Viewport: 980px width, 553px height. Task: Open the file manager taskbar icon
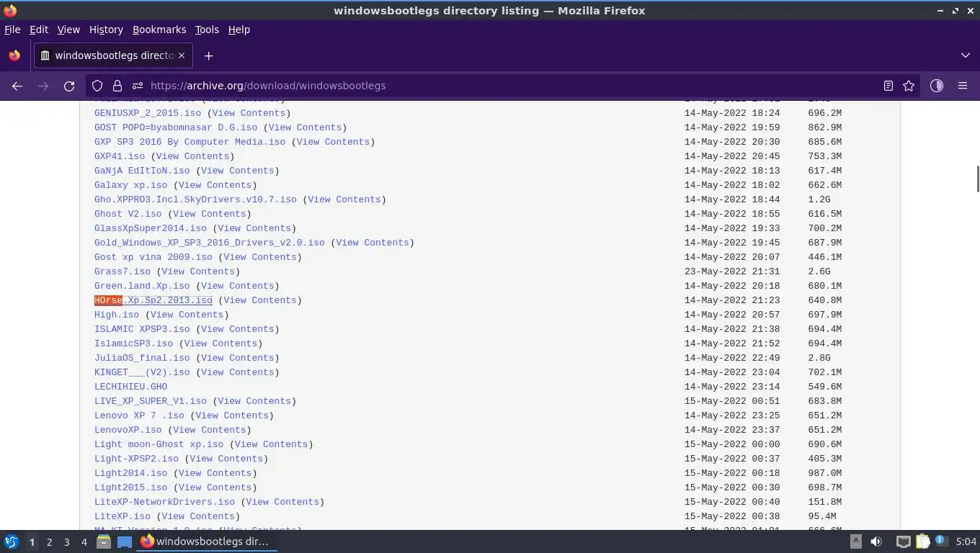click(104, 541)
